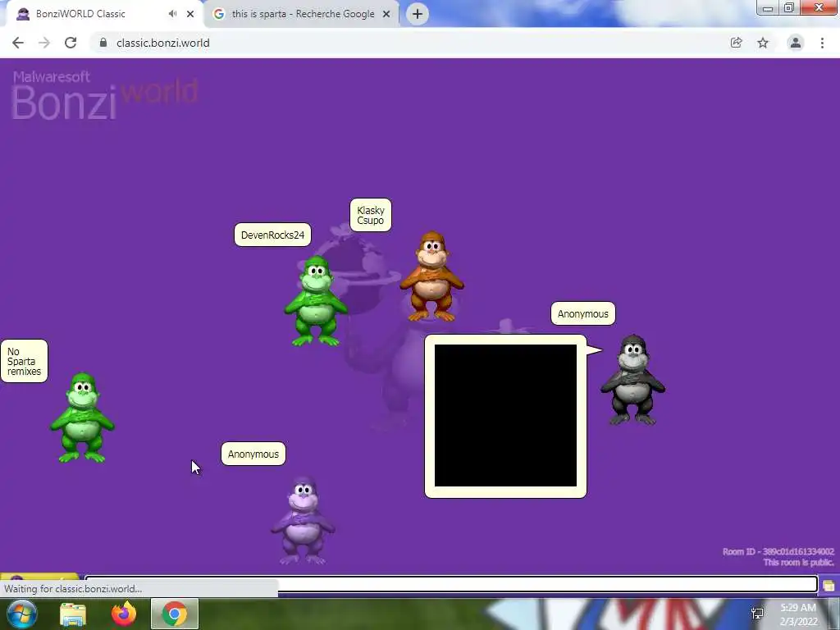Click the green DevenRocks24 Bonzi character

click(316, 301)
